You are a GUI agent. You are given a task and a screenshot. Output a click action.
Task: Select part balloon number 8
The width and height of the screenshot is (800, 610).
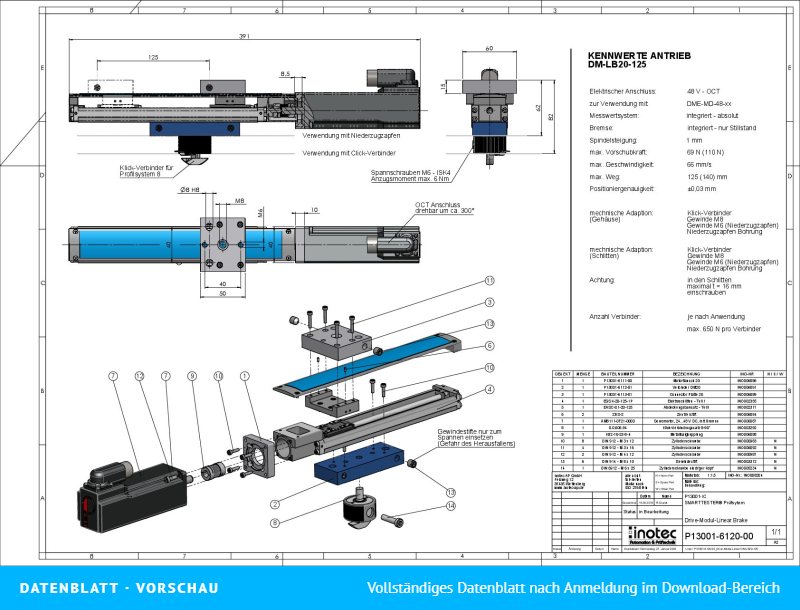coord(275,523)
